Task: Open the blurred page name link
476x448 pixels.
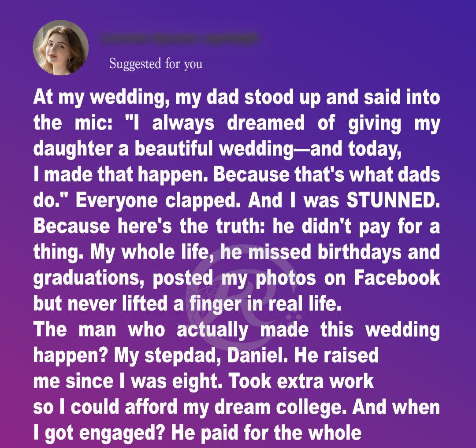Action: pyautogui.click(x=180, y=39)
